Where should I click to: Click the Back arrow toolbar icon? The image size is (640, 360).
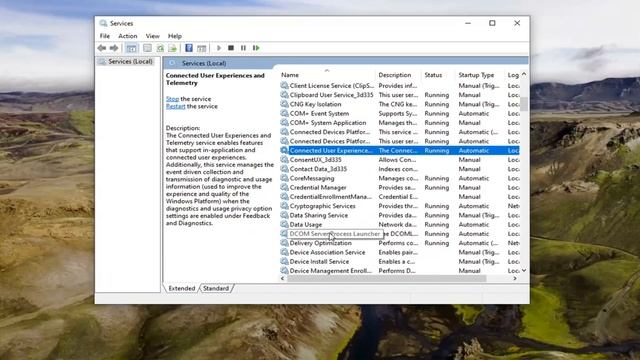click(x=102, y=48)
